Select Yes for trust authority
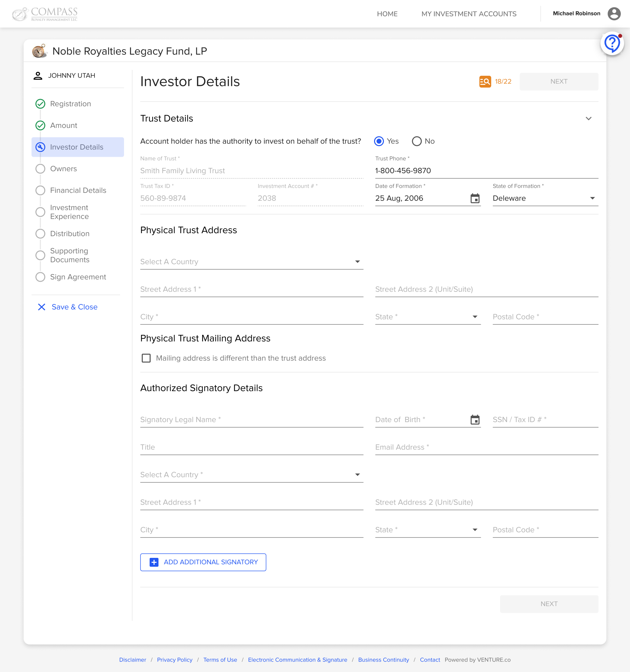Viewport: 630px width, 672px height. click(379, 141)
